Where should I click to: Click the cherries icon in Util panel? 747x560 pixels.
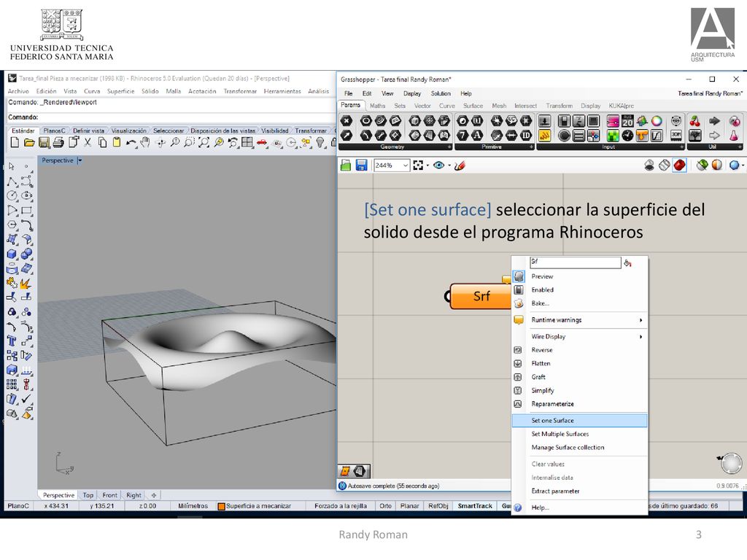pyautogui.click(x=695, y=121)
